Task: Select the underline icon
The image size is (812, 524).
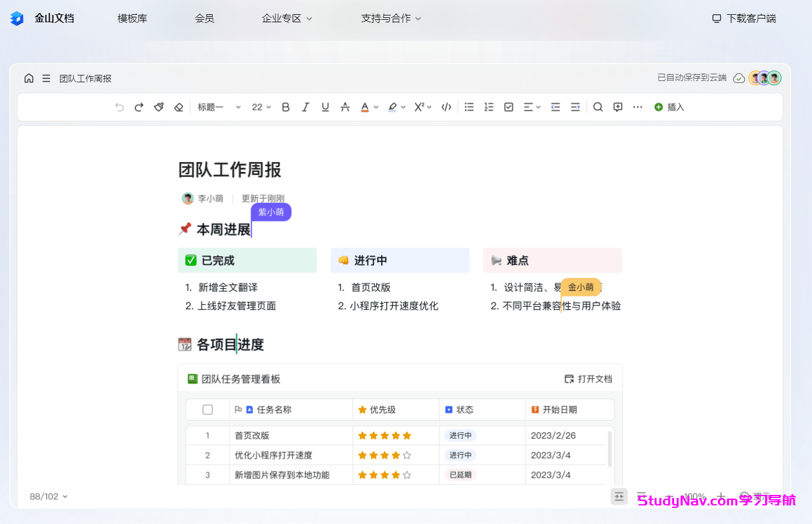Action: pyautogui.click(x=325, y=106)
